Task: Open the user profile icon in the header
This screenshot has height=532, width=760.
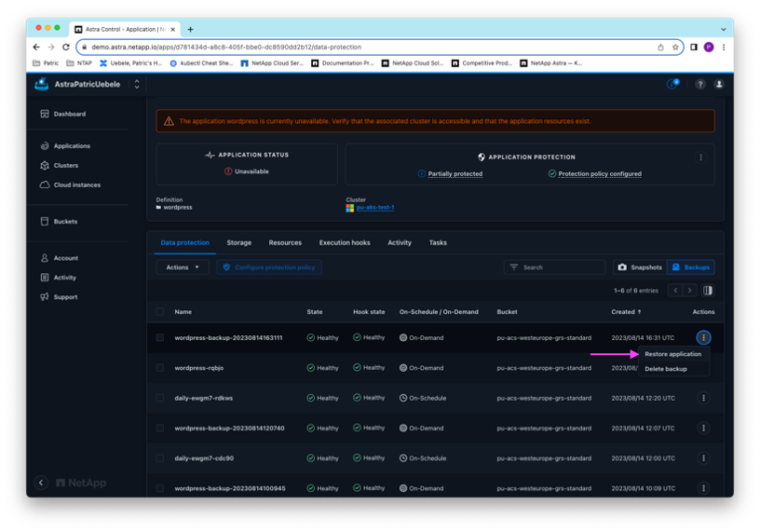Action: click(x=719, y=85)
